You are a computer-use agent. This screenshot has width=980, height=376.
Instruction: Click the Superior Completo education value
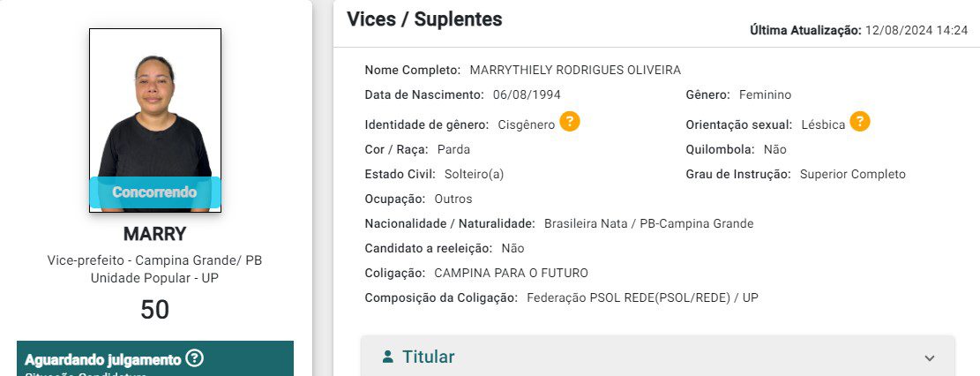tap(852, 174)
